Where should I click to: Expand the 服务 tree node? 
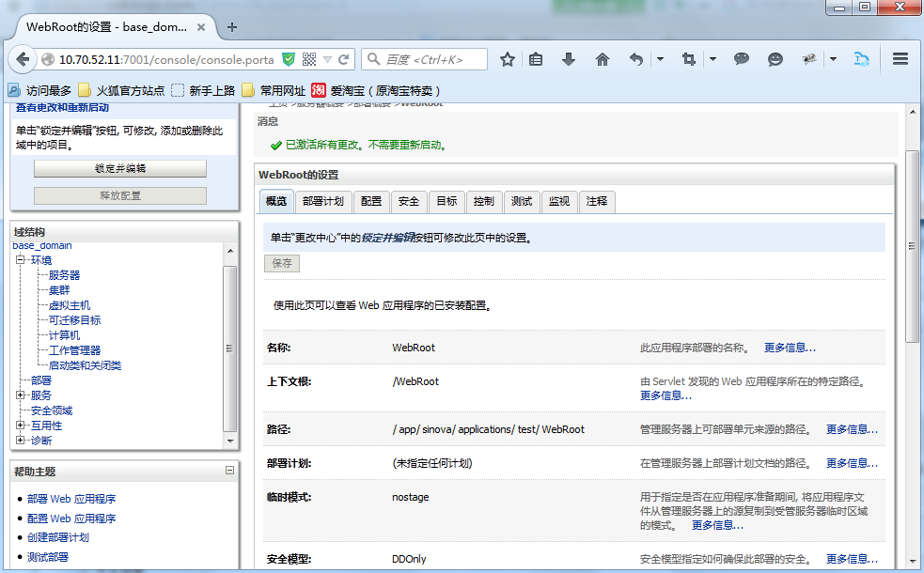[x=20, y=395]
